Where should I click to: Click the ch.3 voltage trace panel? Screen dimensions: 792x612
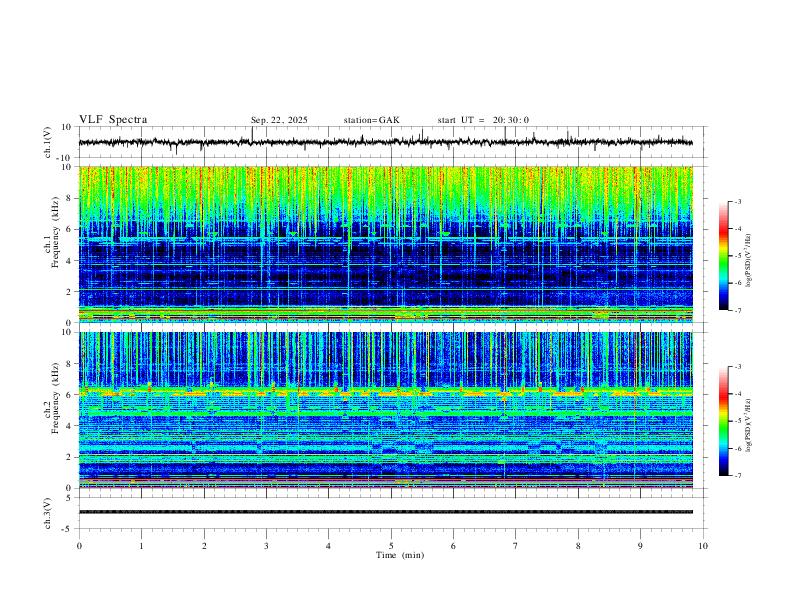click(393, 513)
